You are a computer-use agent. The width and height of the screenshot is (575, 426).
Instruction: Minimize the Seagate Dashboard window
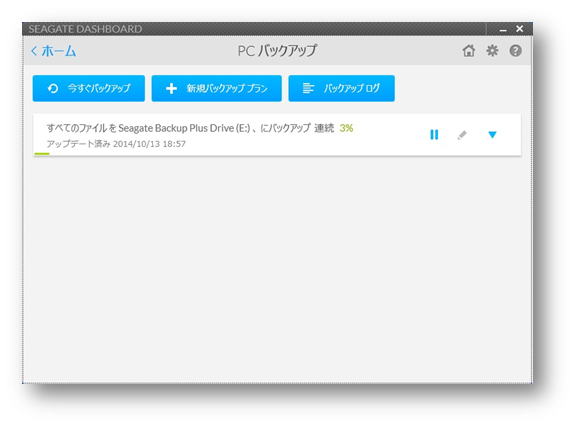tap(503, 29)
